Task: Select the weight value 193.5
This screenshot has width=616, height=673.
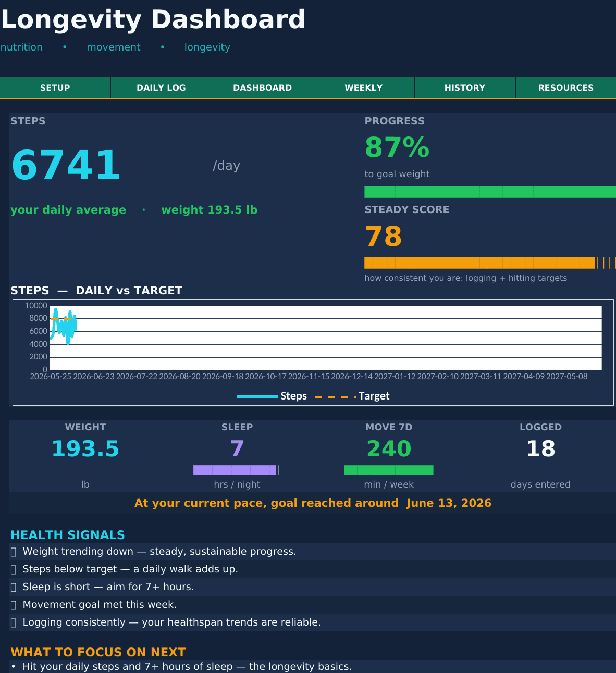Action: [85, 448]
